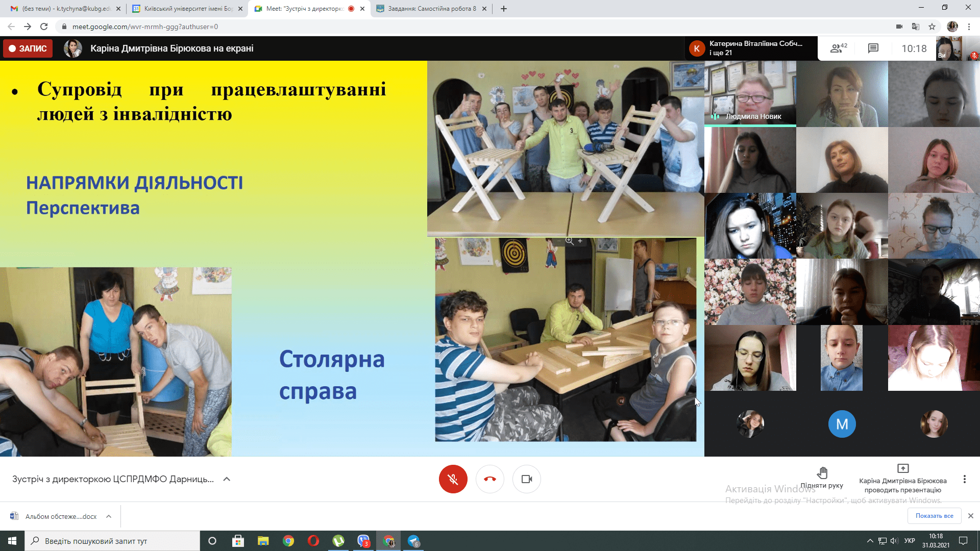
Task: Toggle the camera off
Action: [x=526, y=479]
